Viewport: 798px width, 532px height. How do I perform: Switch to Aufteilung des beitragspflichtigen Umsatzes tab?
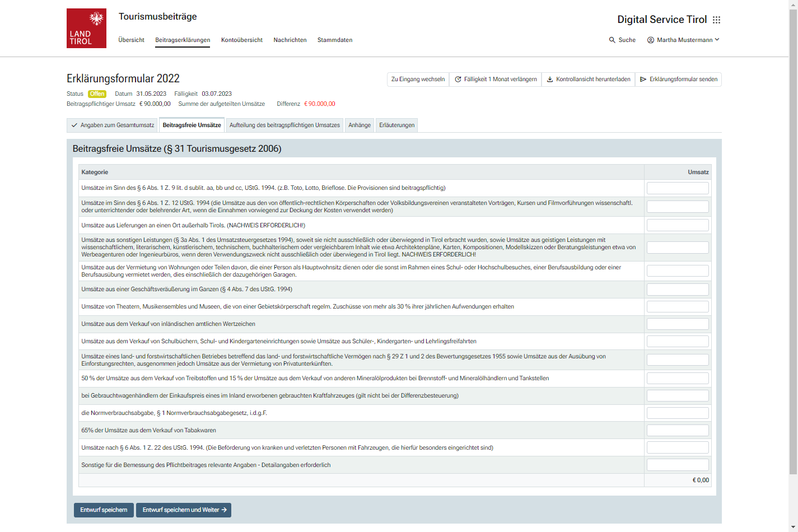(x=284, y=125)
